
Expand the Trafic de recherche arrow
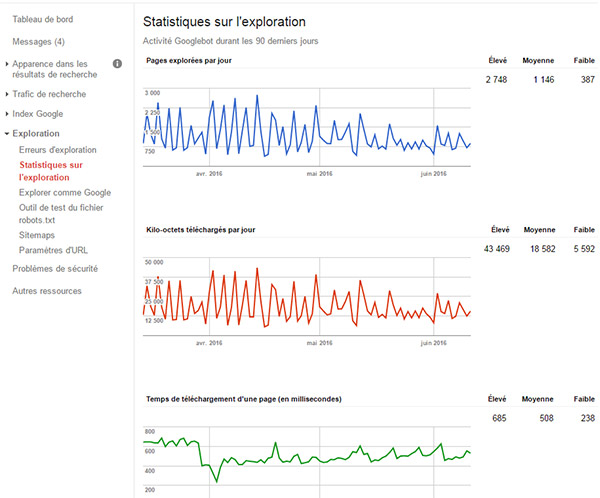[7, 94]
